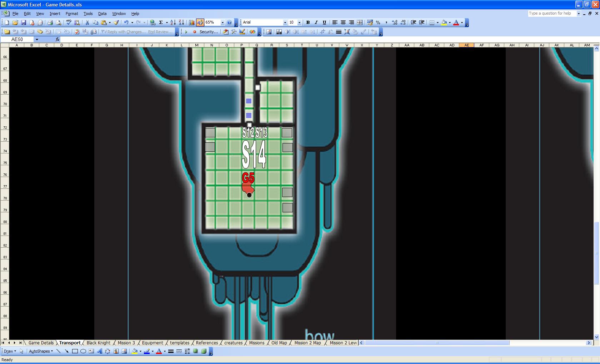Apply percent style

coord(378,22)
